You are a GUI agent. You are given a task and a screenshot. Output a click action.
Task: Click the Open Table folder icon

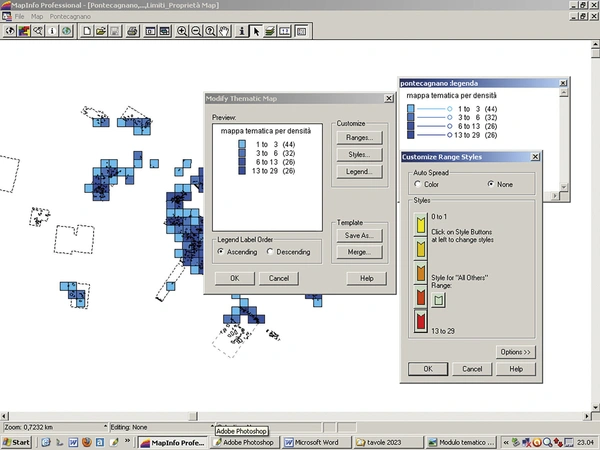tap(101, 30)
